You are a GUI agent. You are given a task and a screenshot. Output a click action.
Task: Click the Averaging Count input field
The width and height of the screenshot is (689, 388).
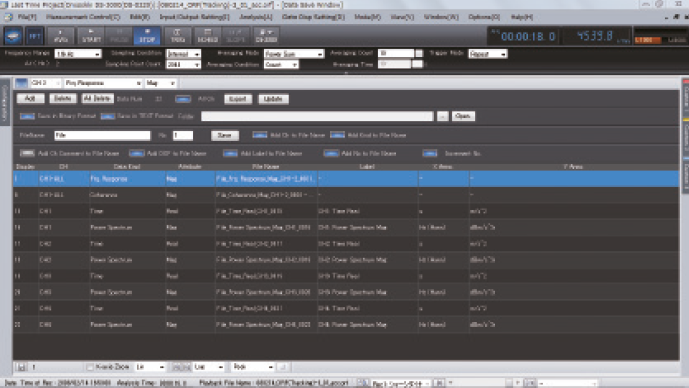click(x=396, y=53)
